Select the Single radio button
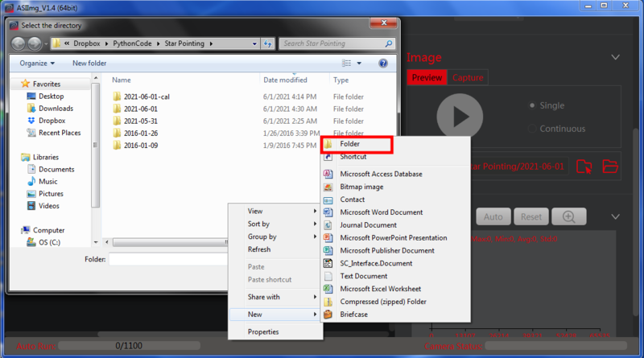 click(532, 105)
